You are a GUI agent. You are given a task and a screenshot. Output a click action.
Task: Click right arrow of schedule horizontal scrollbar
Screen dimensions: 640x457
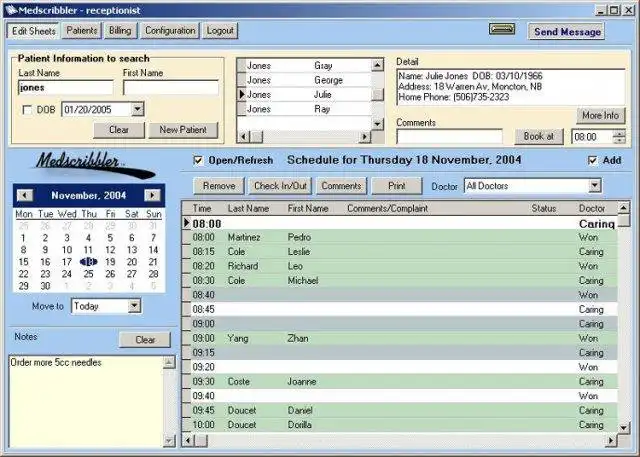611,440
